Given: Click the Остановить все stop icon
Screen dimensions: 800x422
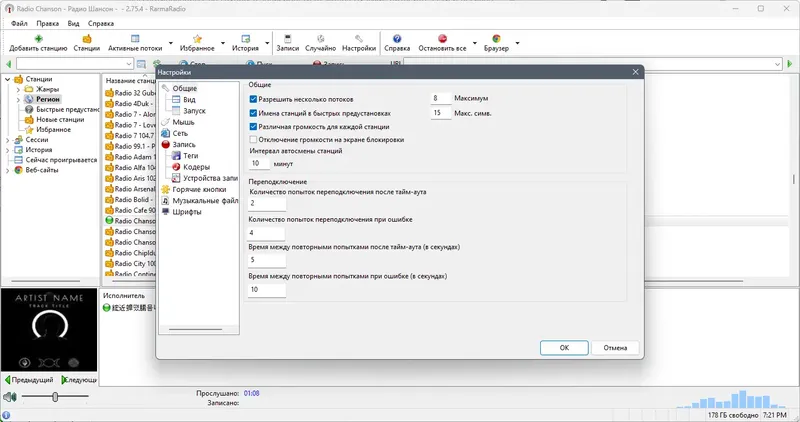Looking at the screenshot, I should [x=442, y=39].
